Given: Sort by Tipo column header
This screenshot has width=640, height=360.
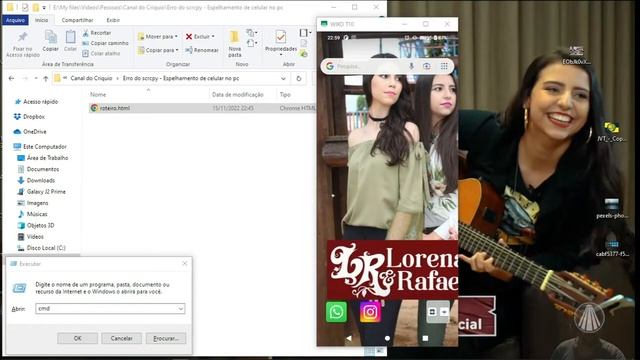Looking at the screenshot, I should point(285,95).
